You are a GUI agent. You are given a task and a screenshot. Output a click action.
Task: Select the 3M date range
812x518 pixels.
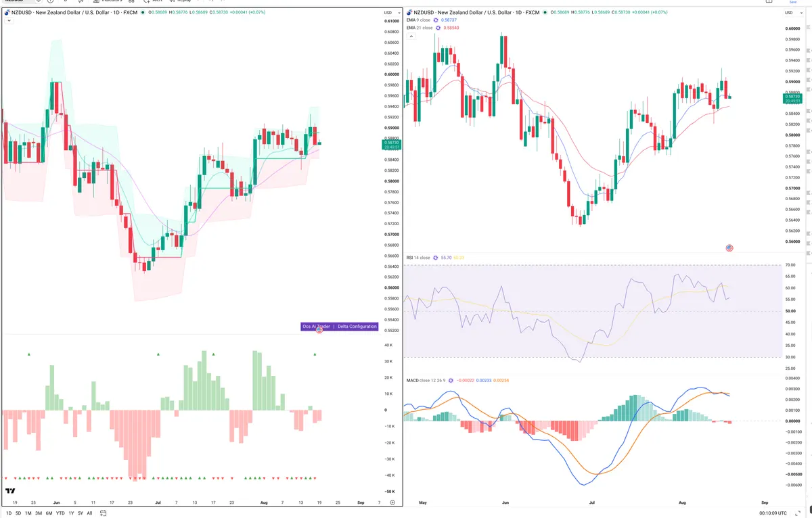coord(39,513)
